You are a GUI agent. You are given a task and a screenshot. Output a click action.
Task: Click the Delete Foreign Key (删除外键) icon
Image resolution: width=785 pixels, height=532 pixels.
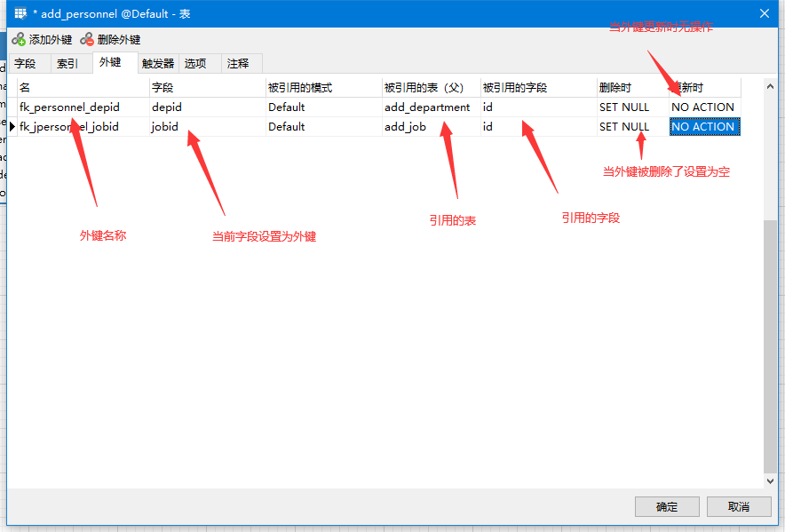[87, 40]
